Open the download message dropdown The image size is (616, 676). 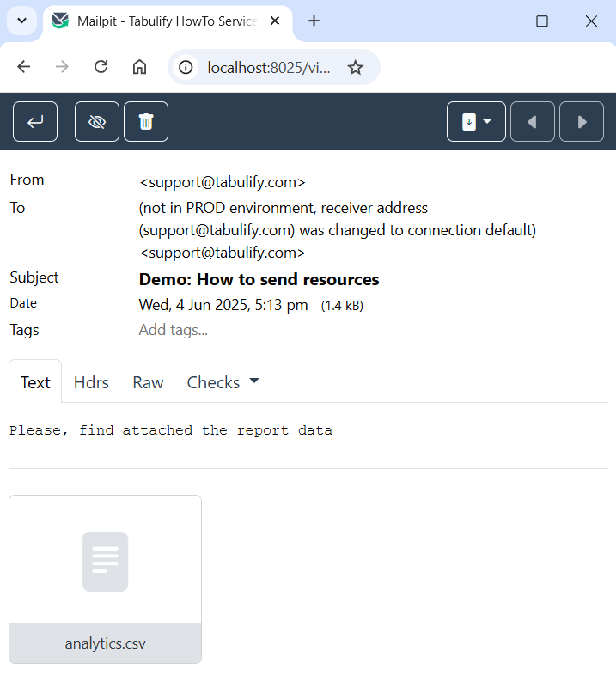click(x=476, y=122)
